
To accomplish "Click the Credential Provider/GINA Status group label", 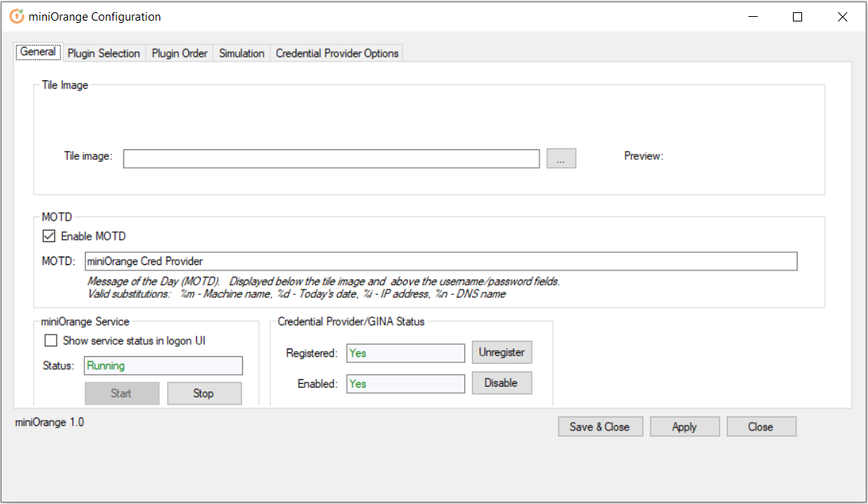I will click(x=351, y=322).
